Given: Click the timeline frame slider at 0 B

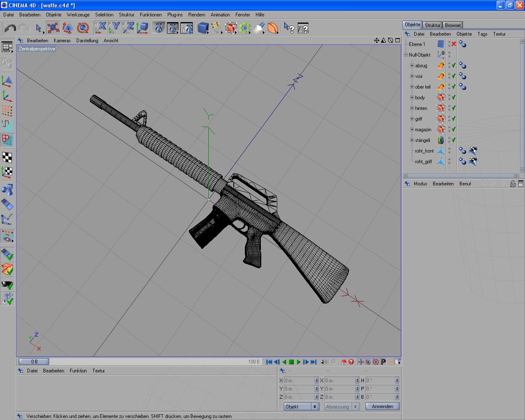Looking at the screenshot, I should click(x=34, y=362).
